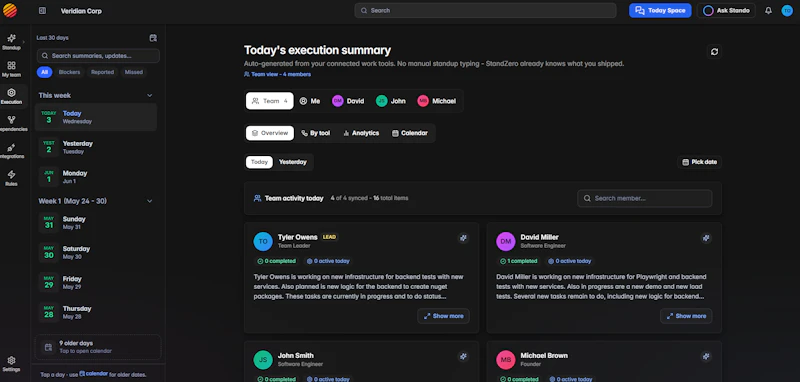Click the sparkle icon on Tyler Owens card

pos(463,238)
